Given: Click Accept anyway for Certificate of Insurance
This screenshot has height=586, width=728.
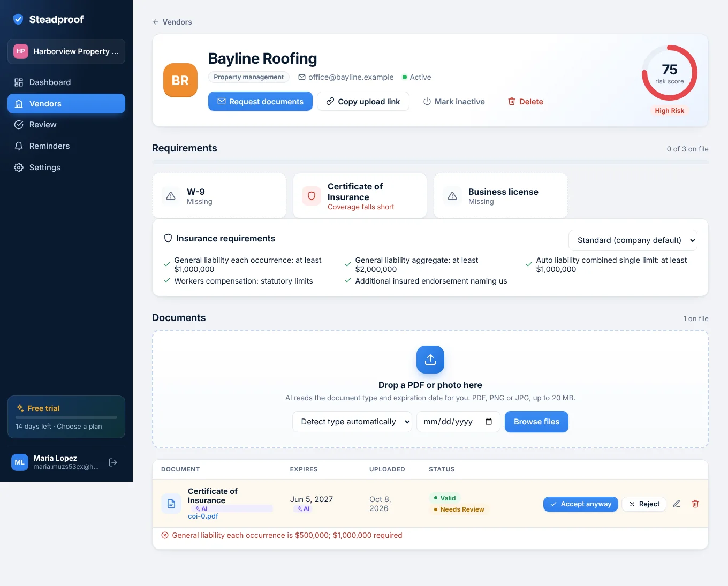Looking at the screenshot, I should coord(581,504).
